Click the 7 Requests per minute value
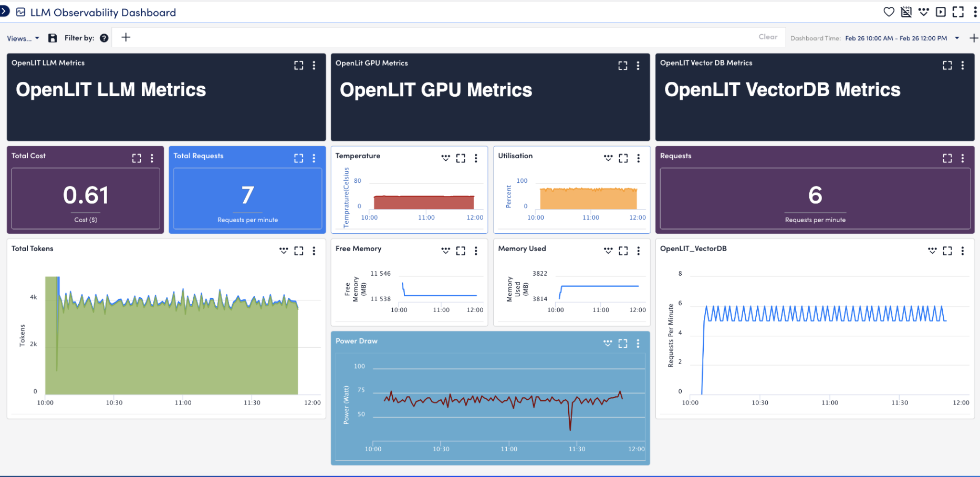 click(247, 195)
